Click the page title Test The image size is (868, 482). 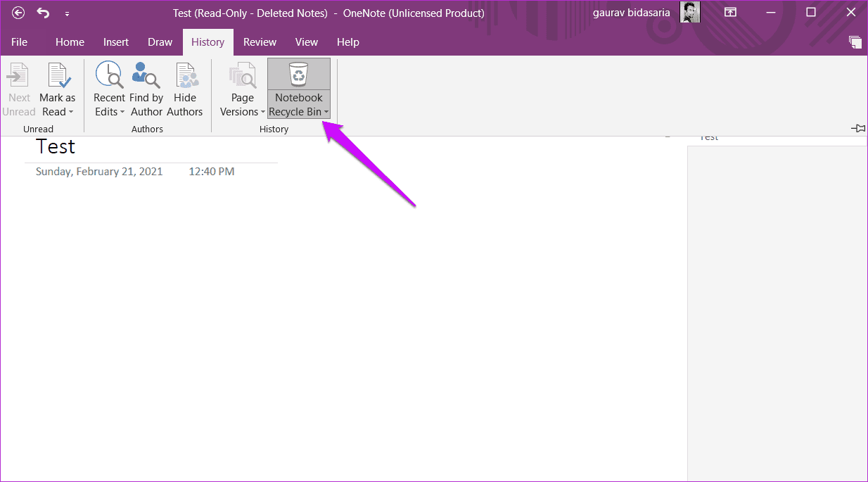click(56, 146)
